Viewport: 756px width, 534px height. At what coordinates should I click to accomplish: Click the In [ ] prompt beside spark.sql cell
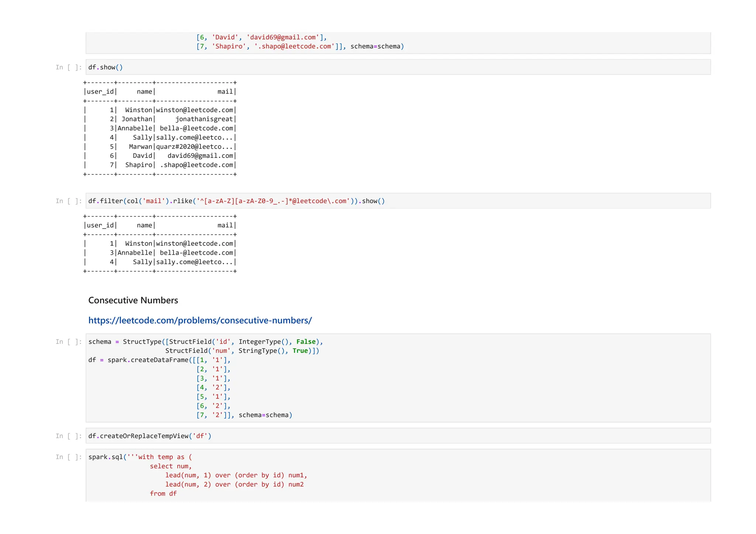point(69,457)
